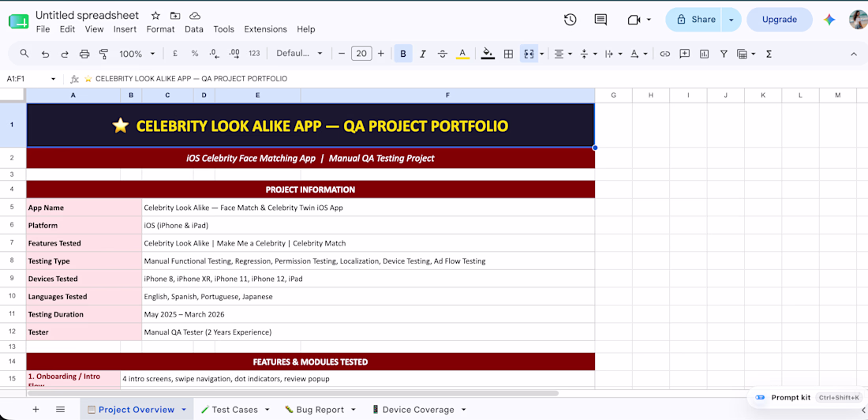Activate the paint format tool
868x420 pixels.
click(103, 54)
